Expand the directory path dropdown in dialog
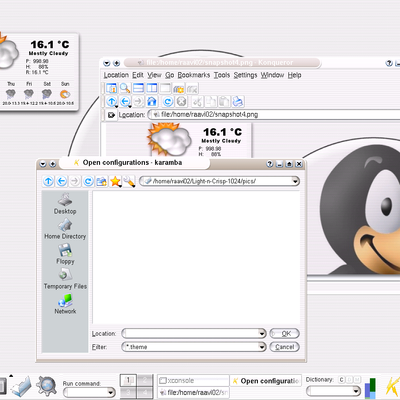The height and width of the screenshot is (400, 400). (295, 181)
